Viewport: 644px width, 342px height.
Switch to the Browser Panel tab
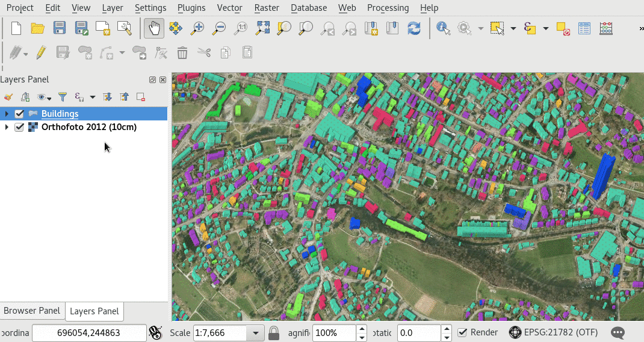click(x=32, y=311)
